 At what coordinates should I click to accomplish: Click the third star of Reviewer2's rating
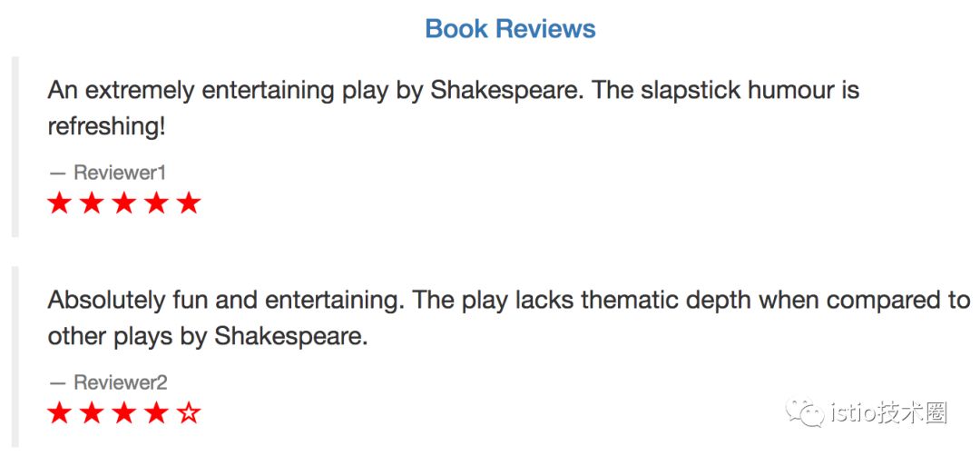[x=124, y=414]
